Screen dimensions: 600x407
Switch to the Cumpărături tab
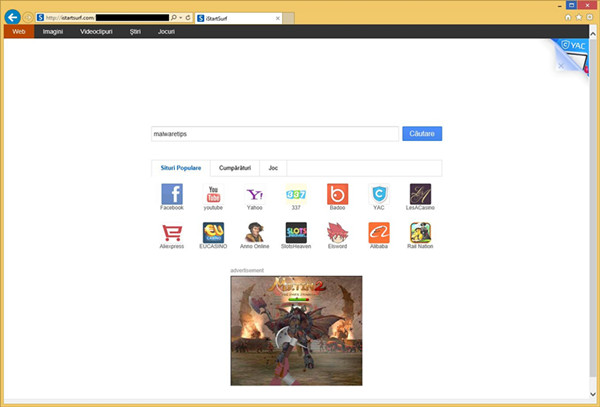235,168
